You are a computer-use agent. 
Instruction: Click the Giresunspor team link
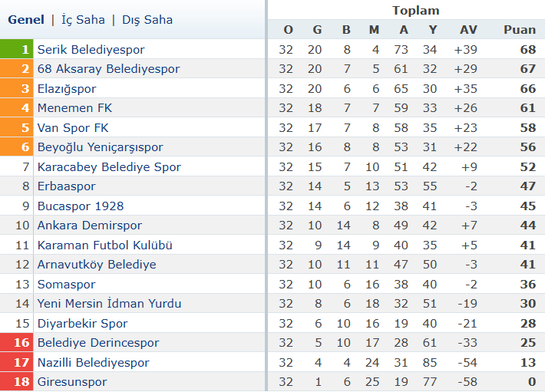72,382
